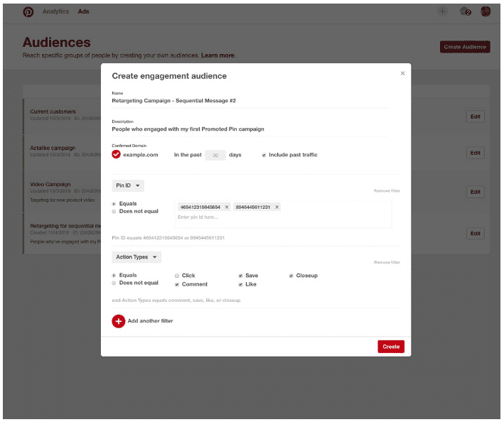Click the example.com domain text

(141, 155)
